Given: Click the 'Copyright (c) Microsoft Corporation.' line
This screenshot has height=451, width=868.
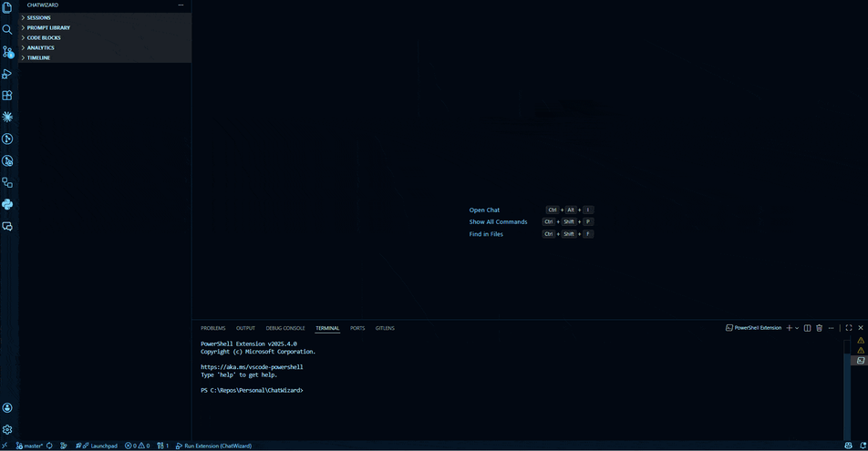Looking at the screenshot, I should tap(258, 352).
